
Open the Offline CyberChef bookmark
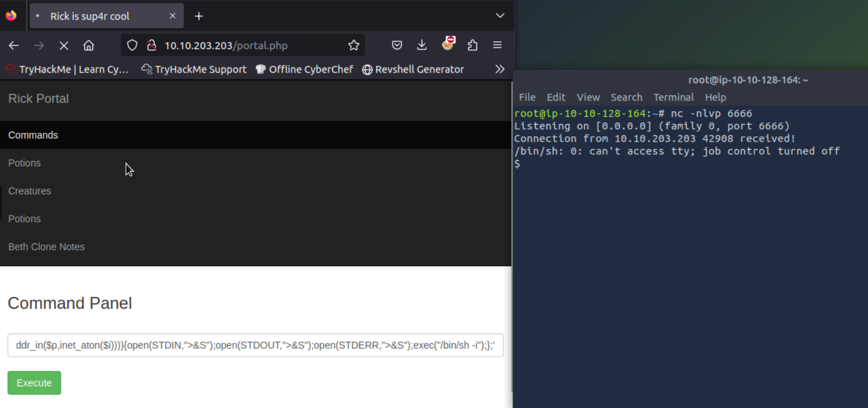click(x=304, y=69)
